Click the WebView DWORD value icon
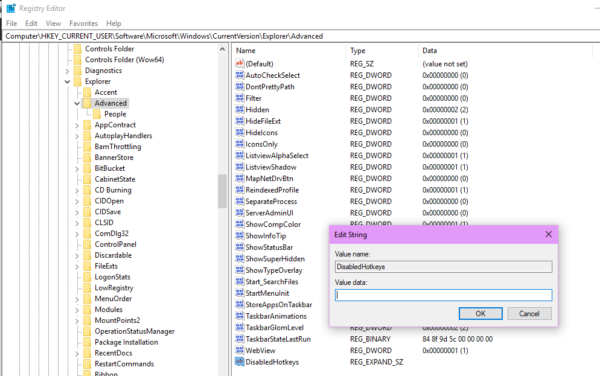Screen dimensions: 600x376 [x=240, y=350]
